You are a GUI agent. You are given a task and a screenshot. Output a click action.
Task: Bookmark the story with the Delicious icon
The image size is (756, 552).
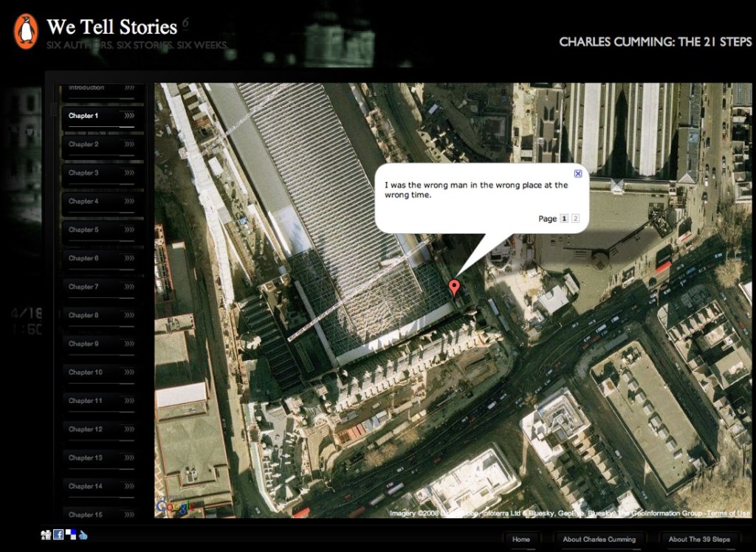71,534
